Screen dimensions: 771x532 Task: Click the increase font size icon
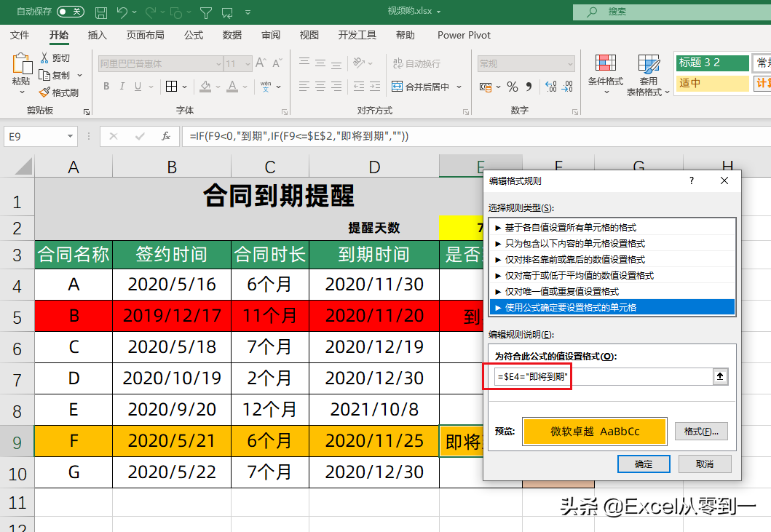(x=261, y=63)
